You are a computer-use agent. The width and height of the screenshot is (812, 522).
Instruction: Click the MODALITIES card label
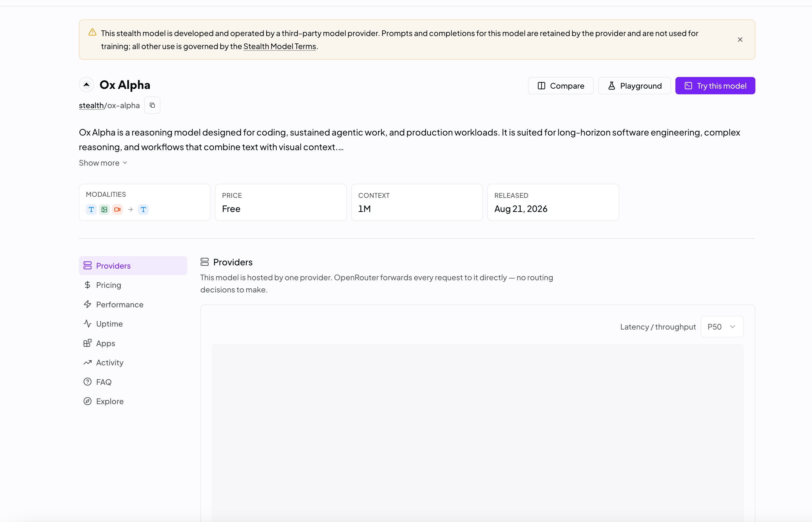click(x=106, y=195)
